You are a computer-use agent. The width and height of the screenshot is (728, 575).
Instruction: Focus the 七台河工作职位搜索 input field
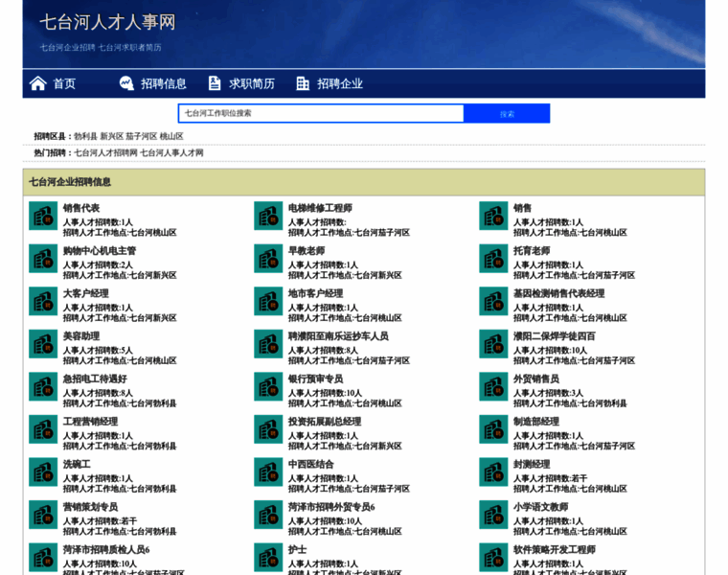click(x=321, y=113)
